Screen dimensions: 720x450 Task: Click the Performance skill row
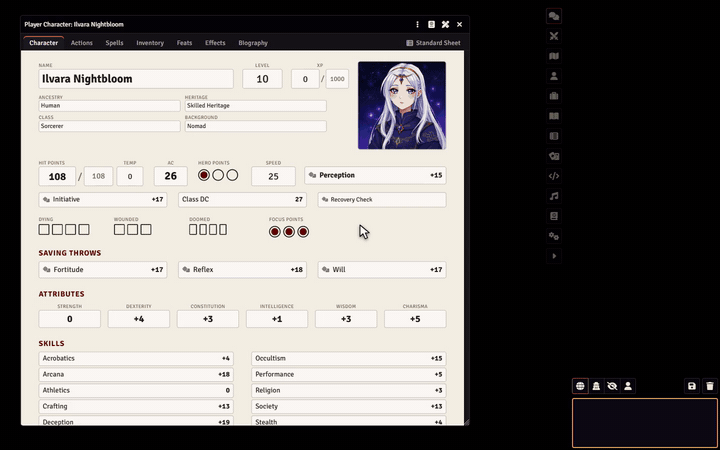point(349,374)
